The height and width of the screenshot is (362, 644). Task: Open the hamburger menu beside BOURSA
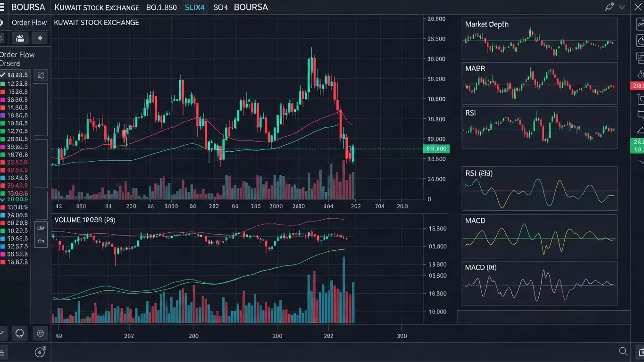[x=2, y=7]
